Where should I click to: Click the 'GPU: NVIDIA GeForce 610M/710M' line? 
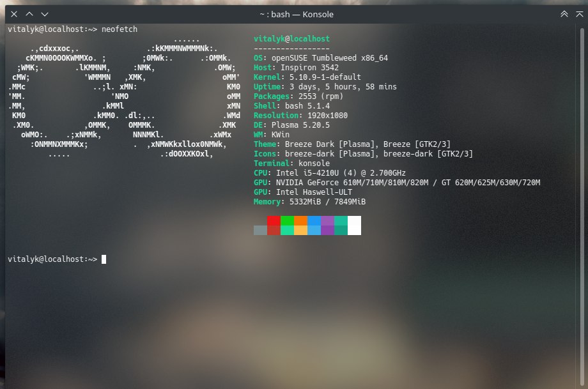point(397,183)
